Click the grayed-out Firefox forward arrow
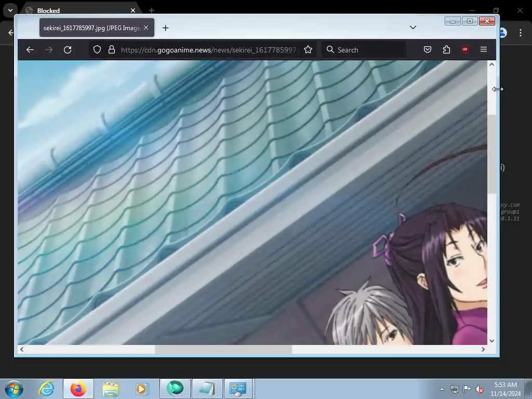532x399 pixels. point(49,50)
